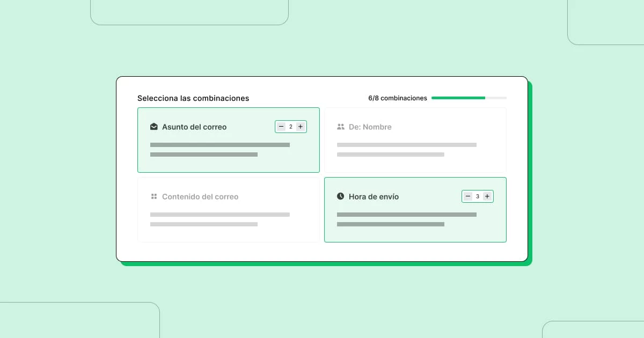Click the 6/8 combinaciones counter text
Viewport: 644px width, 338px height.
[398, 98]
